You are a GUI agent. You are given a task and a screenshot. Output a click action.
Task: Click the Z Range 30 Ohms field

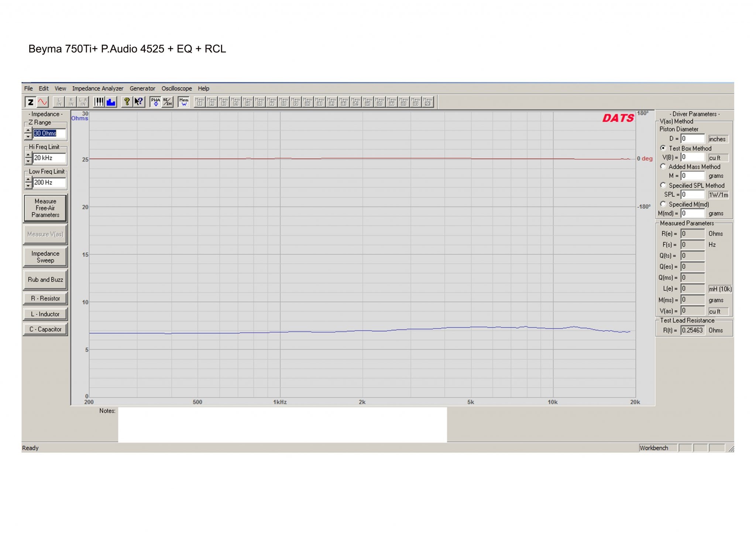49,133
